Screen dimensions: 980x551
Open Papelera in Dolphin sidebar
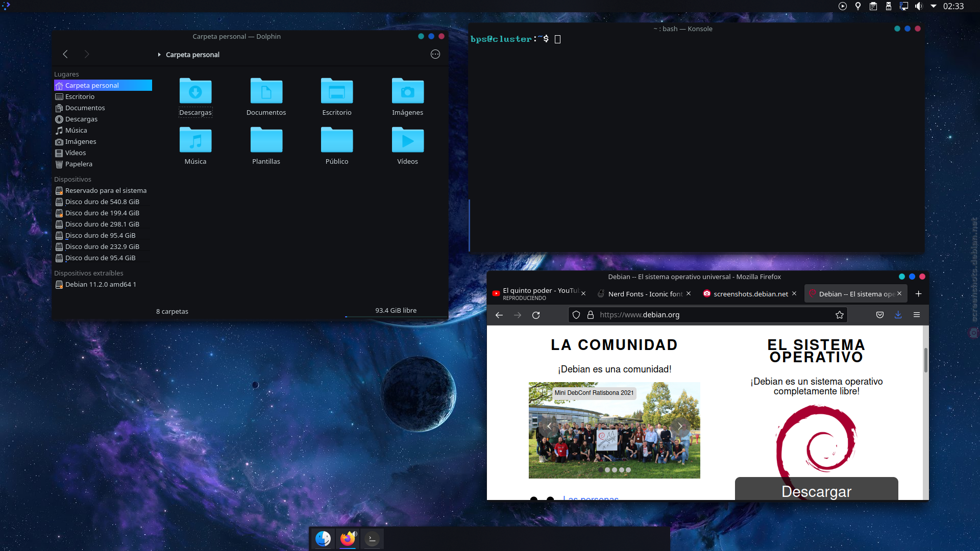pos(103,164)
